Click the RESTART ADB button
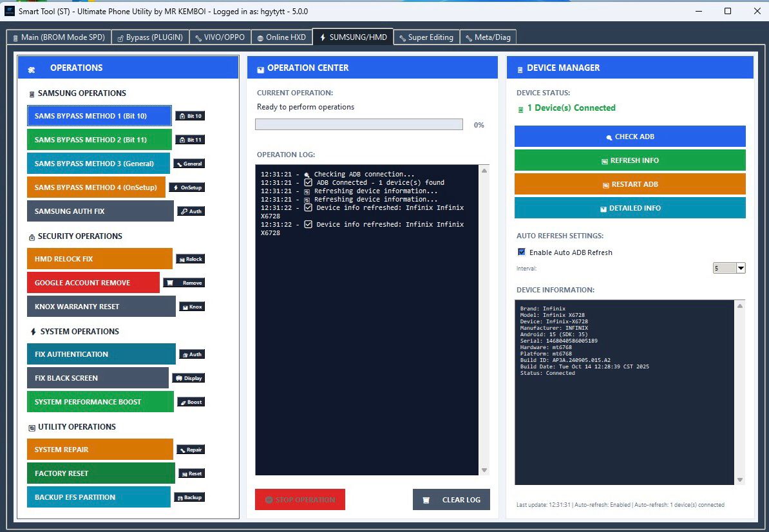Viewport: 769px width, 532px height. [629, 184]
